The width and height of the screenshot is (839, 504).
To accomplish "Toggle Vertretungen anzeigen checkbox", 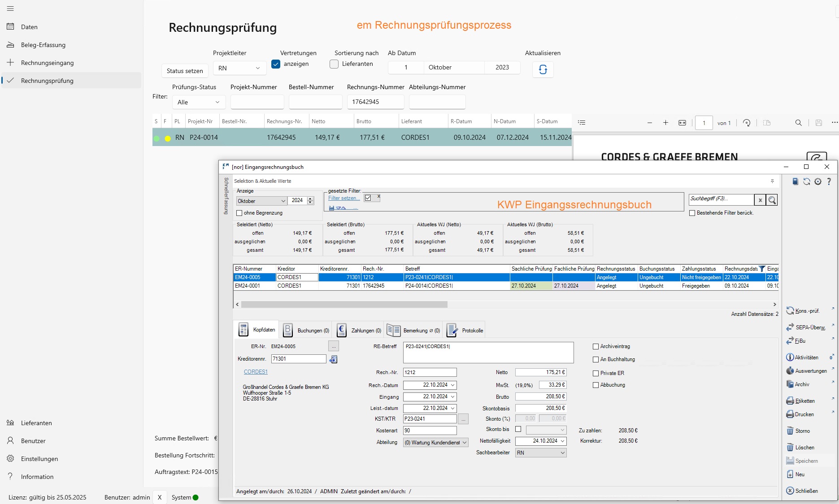I will coord(276,64).
